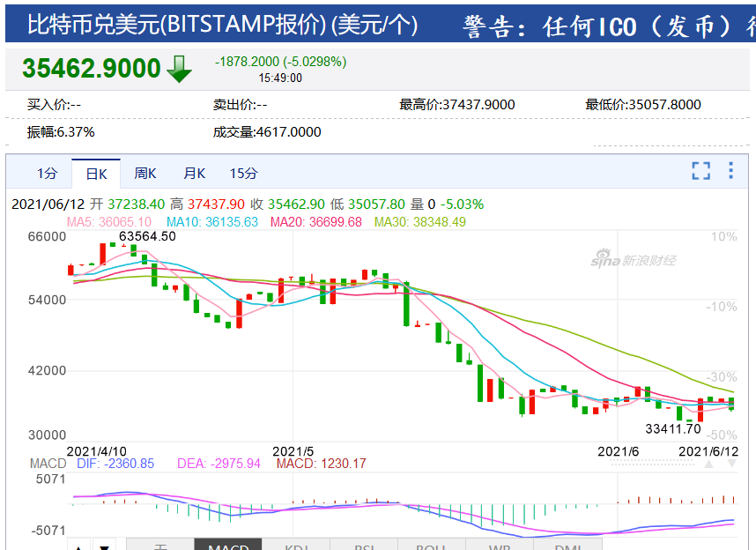Click the MA30: 38348.49 legend label
756x550 pixels.
point(420,222)
